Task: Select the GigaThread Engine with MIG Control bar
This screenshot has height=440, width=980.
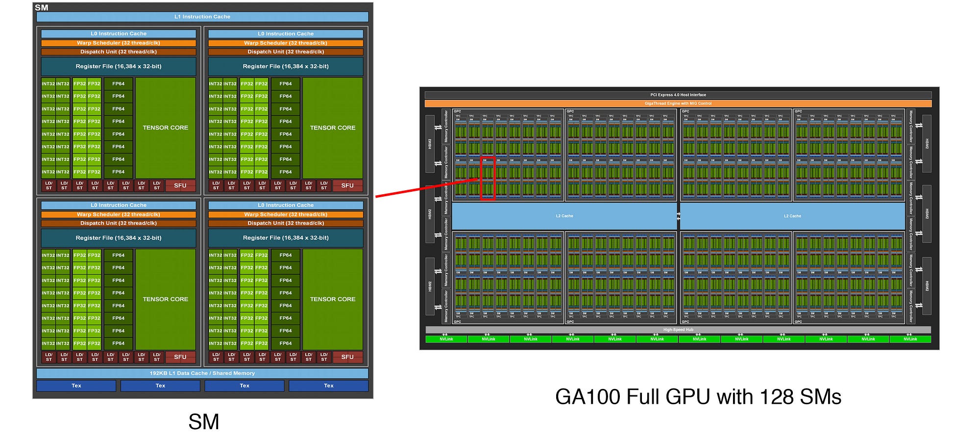Action: tap(678, 104)
